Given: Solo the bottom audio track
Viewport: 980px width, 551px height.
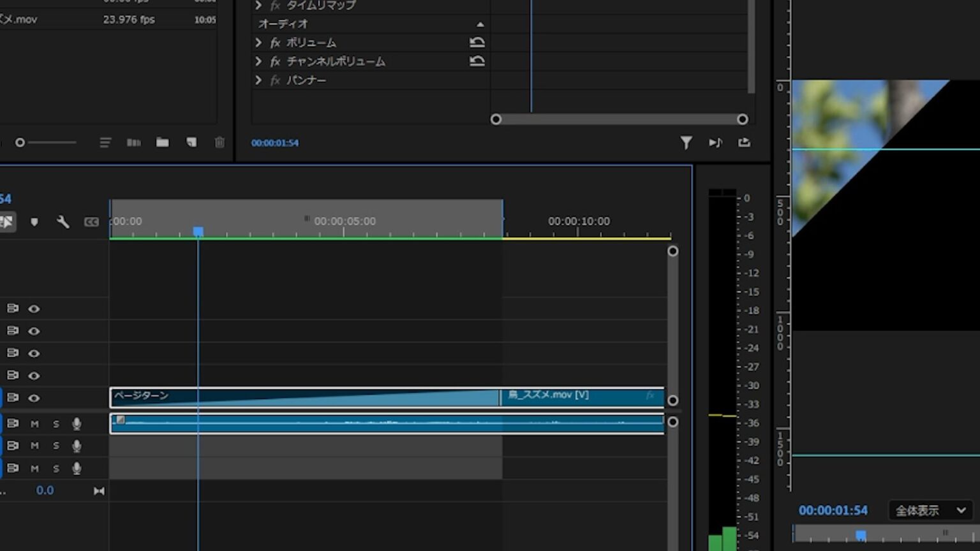Looking at the screenshot, I should (56, 468).
